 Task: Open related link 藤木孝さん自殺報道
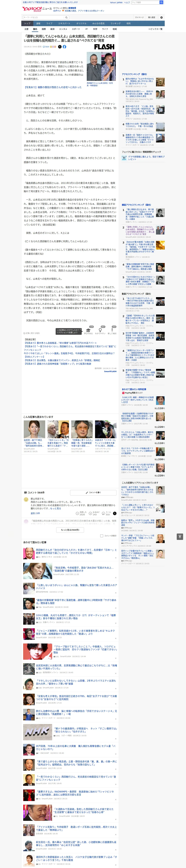point(60,343)
